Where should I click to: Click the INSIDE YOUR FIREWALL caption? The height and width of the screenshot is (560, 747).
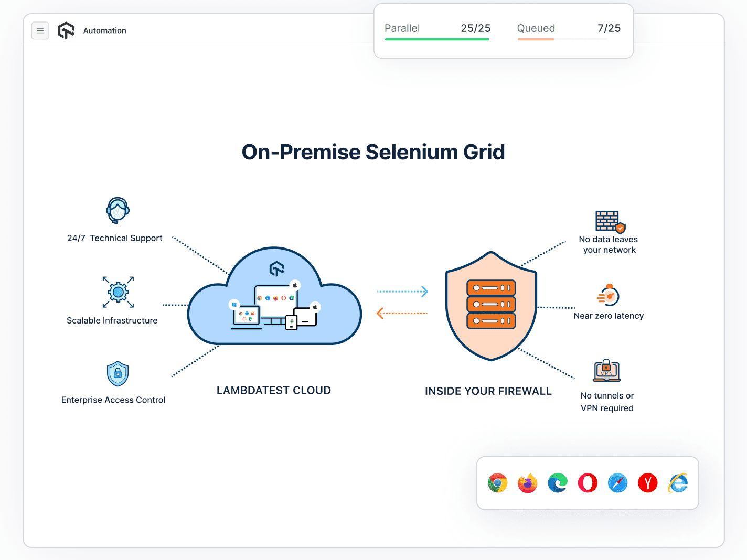tap(488, 391)
